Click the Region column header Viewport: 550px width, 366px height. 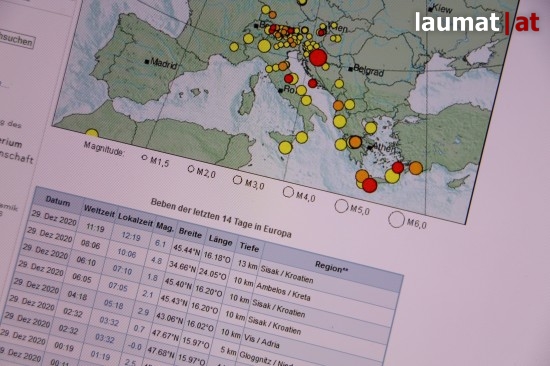click(331, 267)
